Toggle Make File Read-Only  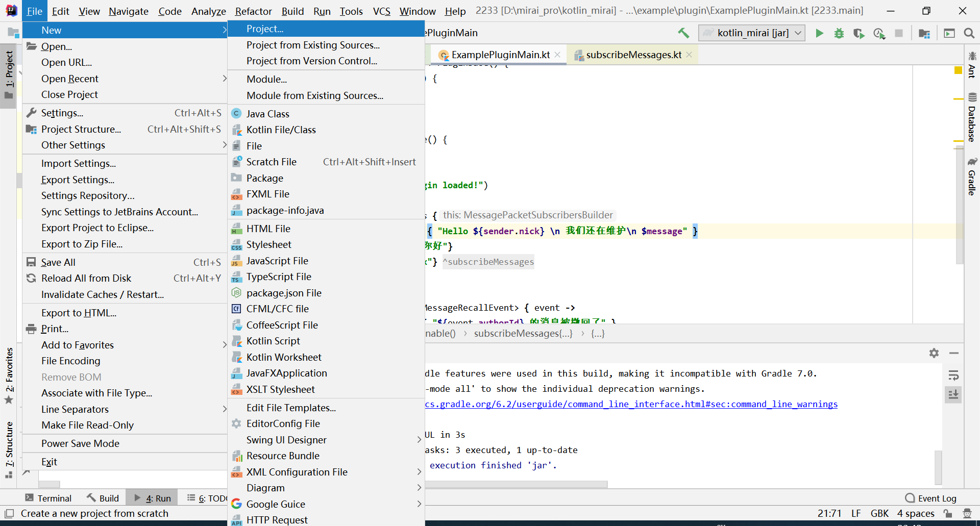coord(125,425)
